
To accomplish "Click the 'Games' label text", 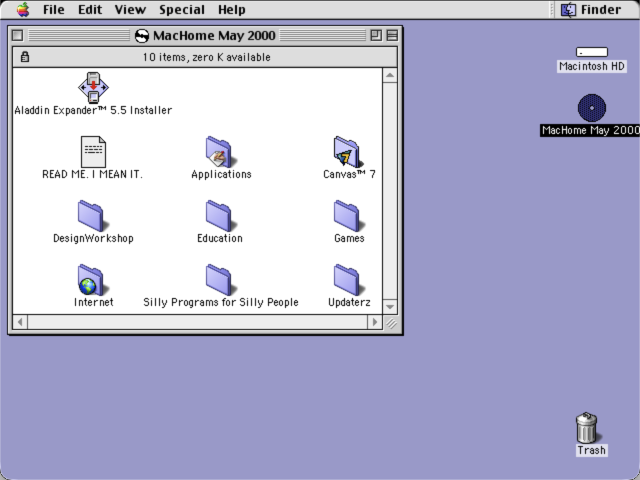I will [x=349, y=238].
